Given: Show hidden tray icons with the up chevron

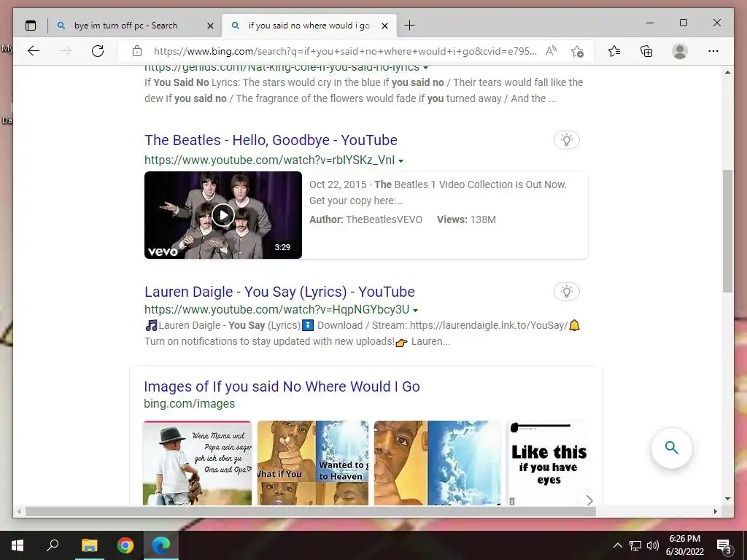Looking at the screenshot, I should (617, 545).
